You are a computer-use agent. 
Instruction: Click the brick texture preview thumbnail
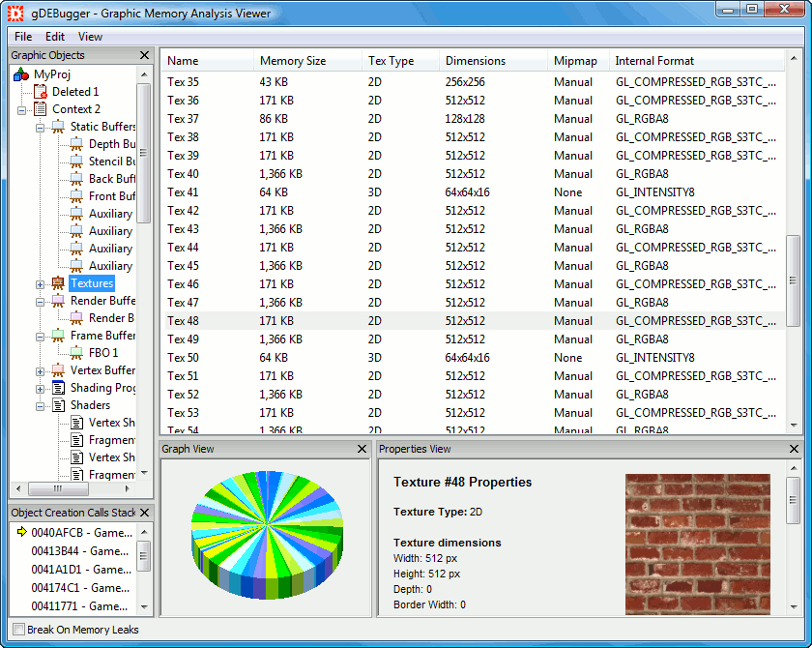point(697,544)
